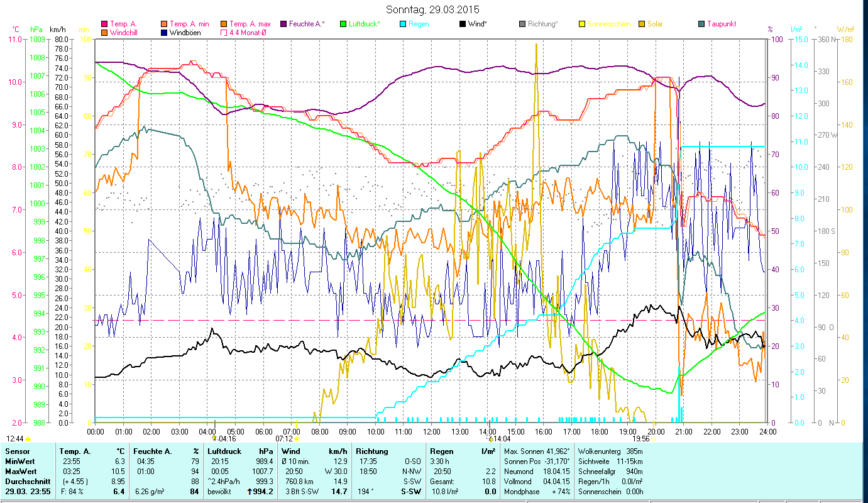Click the yellow swatch beside Sonnenschein legend
The width and height of the screenshot is (868, 503).
click(581, 24)
